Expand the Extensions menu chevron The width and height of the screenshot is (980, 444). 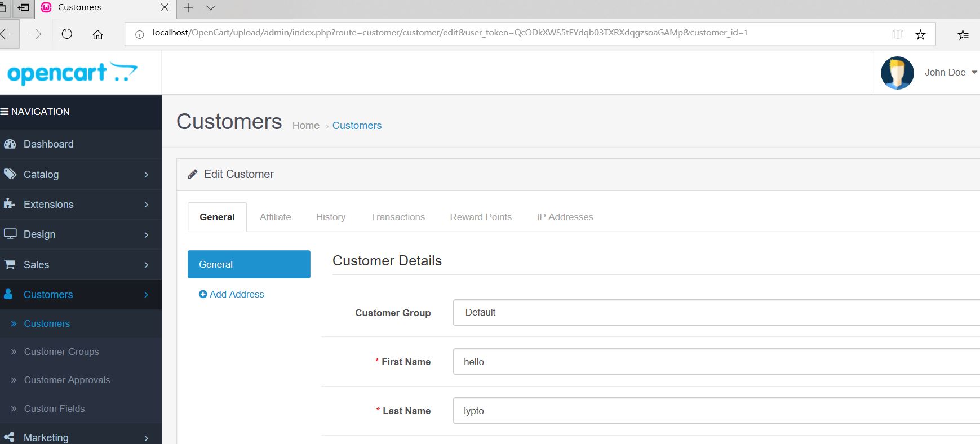(146, 205)
